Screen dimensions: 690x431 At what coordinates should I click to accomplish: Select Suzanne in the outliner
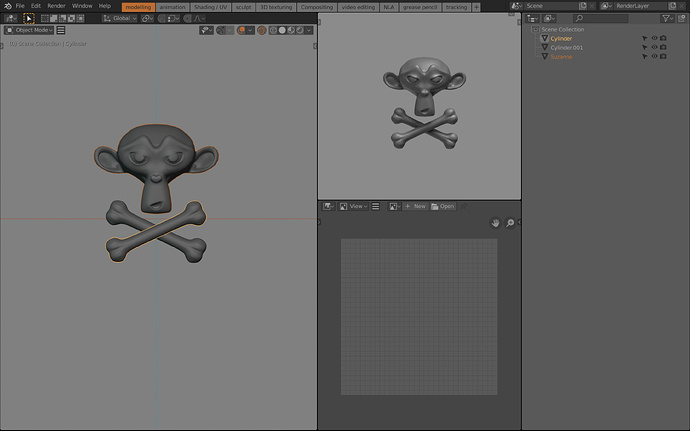point(561,57)
